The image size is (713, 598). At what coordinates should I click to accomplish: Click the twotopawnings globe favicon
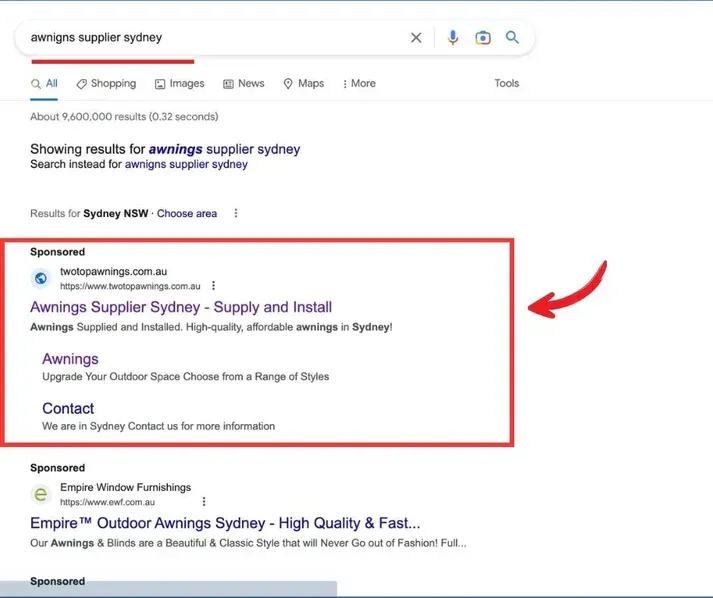pyautogui.click(x=41, y=278)
